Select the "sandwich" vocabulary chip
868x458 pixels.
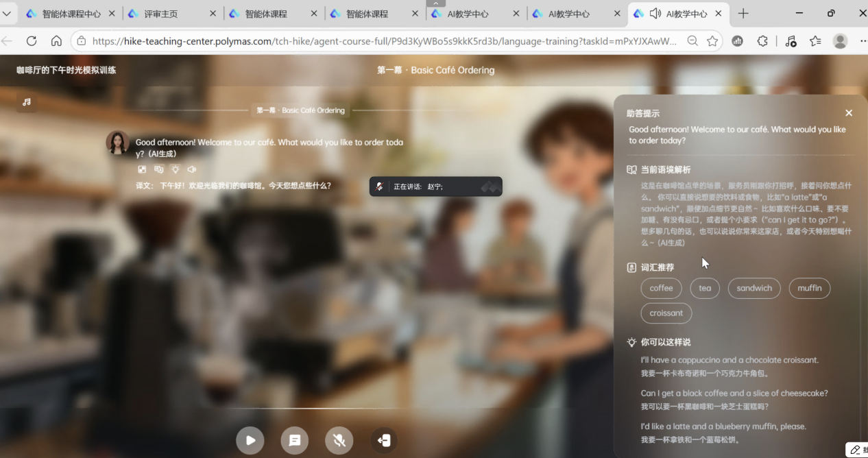(754, 288)
